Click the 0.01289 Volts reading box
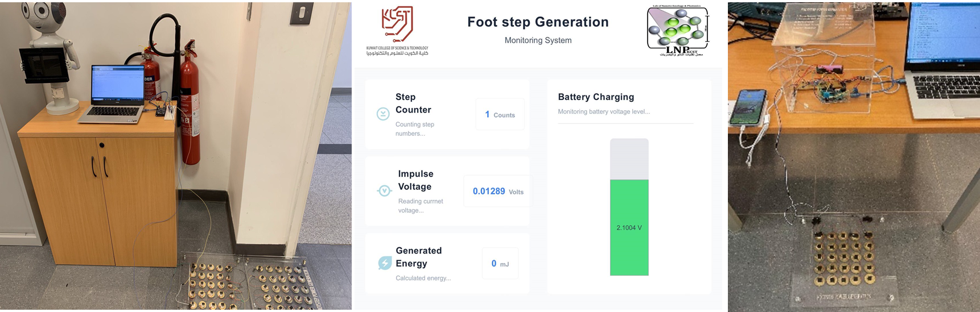 (x=497, y=192)
